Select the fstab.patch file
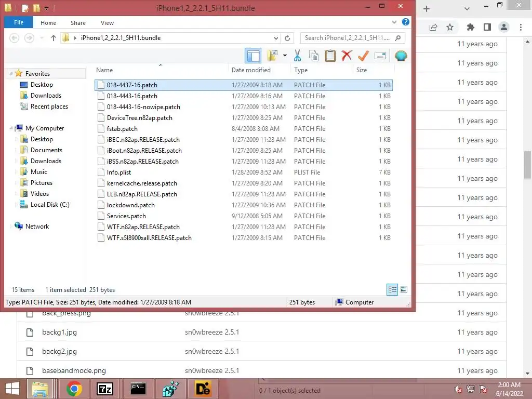This screenshot has width=532, height=399. point(244,129)
